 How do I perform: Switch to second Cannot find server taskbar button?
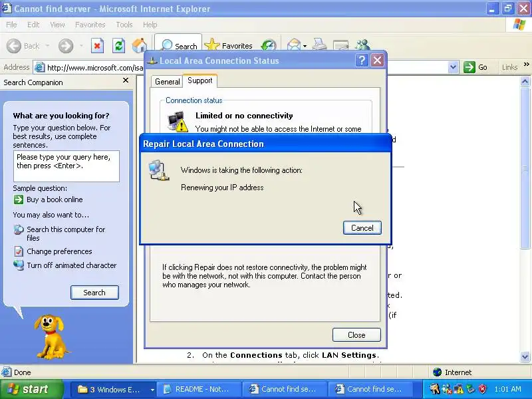[370, 389]
